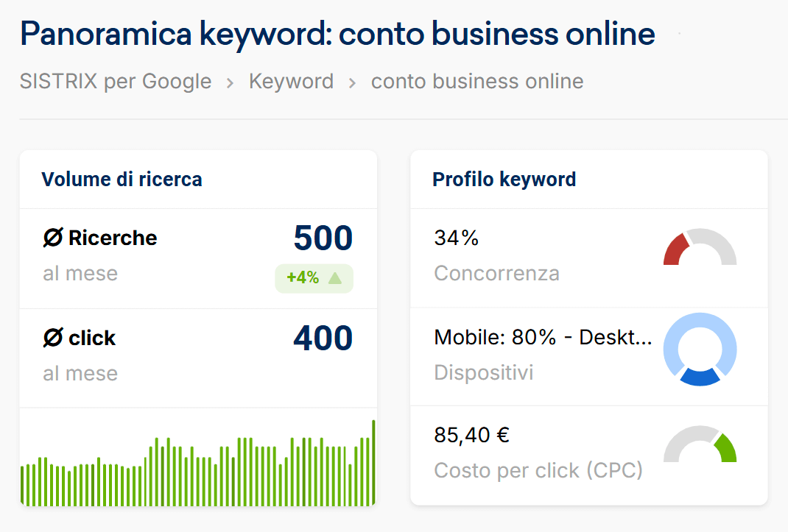788x532 pixels.
Task: Click the 500 Ricerche value
Action: tap(323, 238)
